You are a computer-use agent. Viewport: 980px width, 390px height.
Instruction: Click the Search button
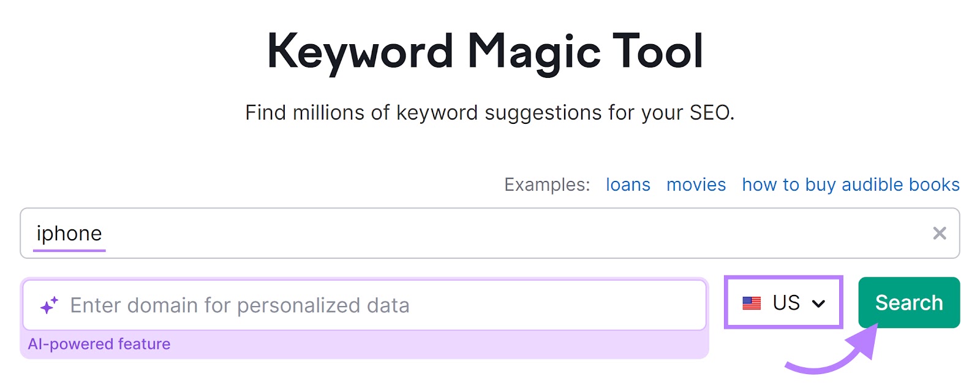pyautogui.click(x=909, y=302)
